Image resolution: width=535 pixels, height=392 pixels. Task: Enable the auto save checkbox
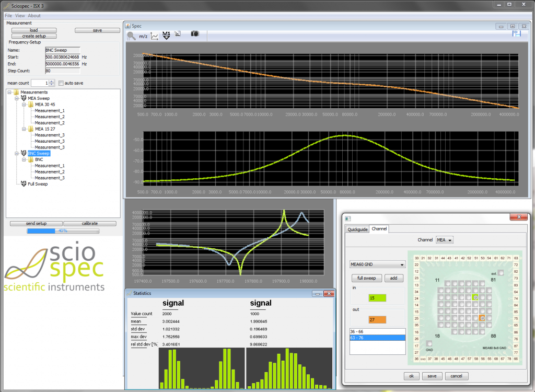point(60,83)
